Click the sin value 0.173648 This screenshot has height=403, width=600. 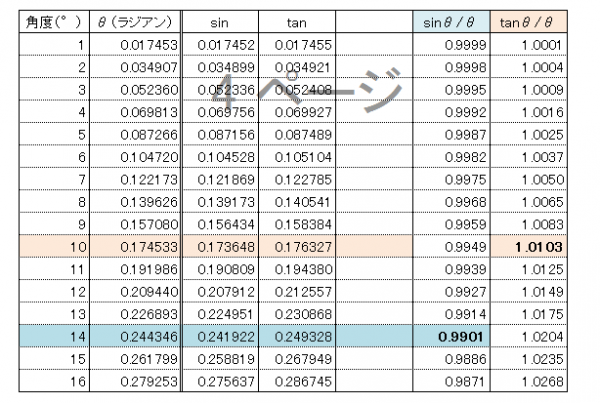point(225,245)
